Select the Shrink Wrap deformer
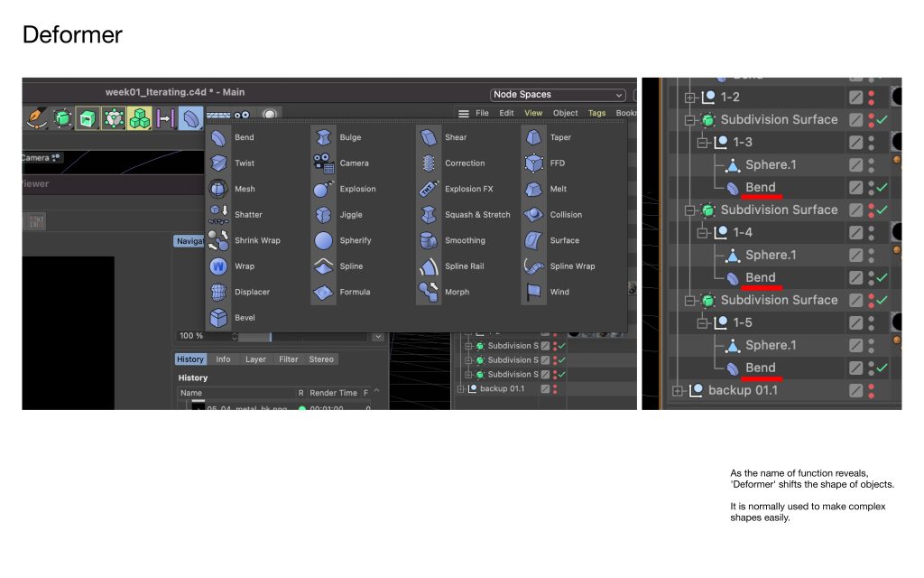 point(218,240)
